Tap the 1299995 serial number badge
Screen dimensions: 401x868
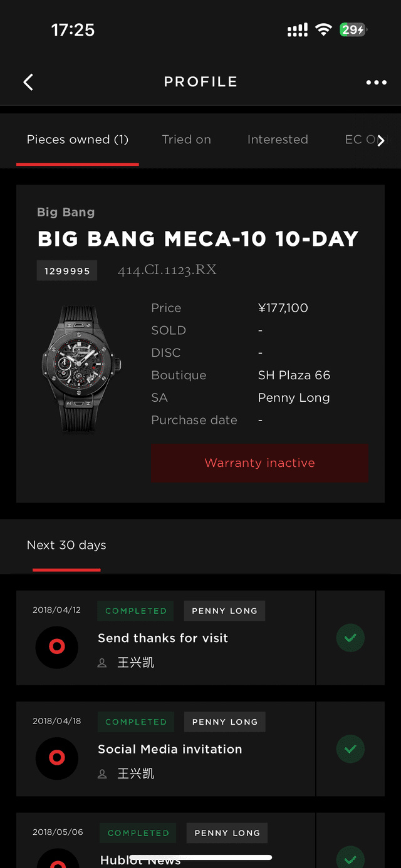tap(67, 271)
